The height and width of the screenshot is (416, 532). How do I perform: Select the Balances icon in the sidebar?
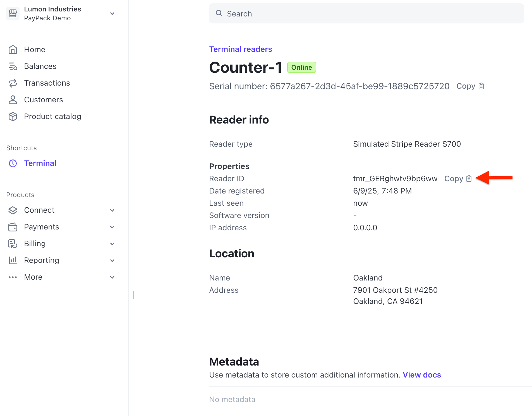click(13, 66)
